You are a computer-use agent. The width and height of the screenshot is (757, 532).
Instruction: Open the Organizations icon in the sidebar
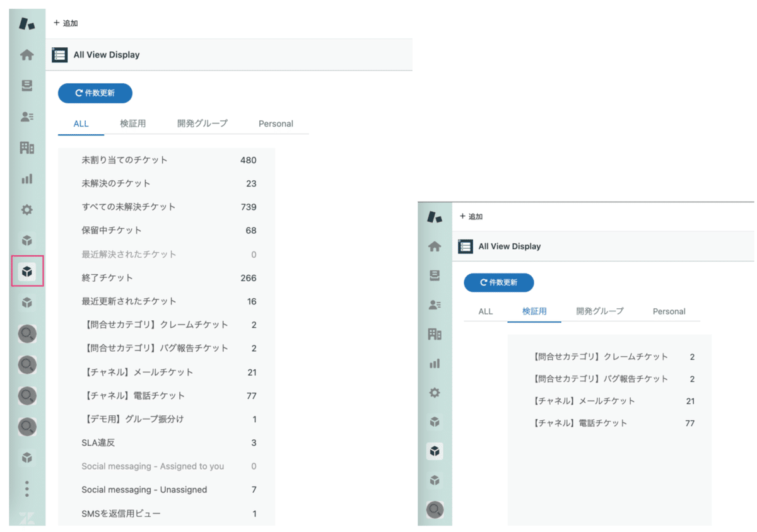[26, 147]
